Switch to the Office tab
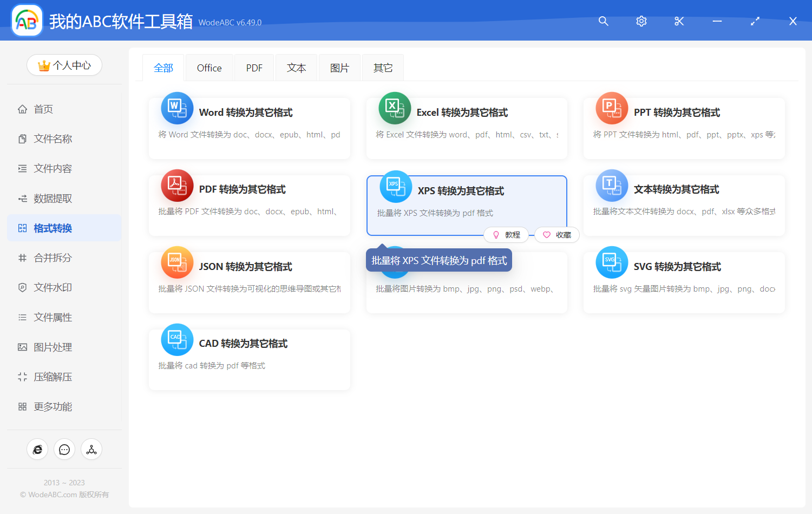 coord(209,67)
